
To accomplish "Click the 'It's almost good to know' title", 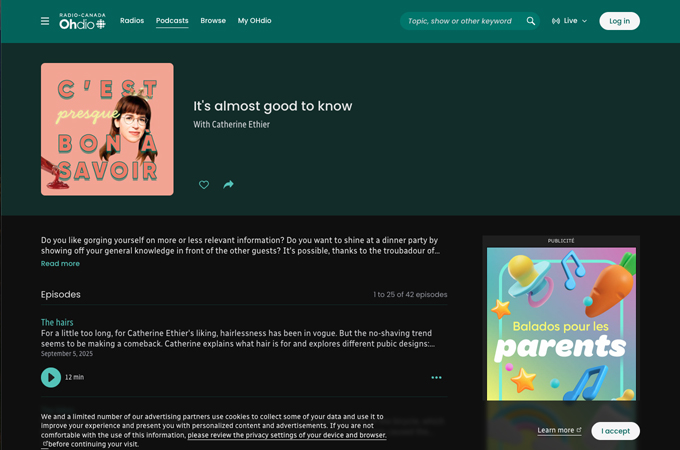I will [273, 106].
